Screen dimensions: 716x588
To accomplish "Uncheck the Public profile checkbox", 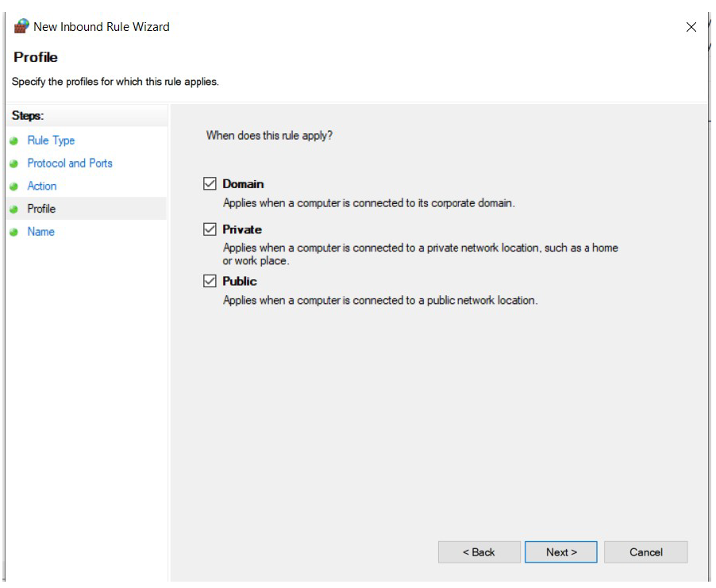I will click(x=210, y=281).
